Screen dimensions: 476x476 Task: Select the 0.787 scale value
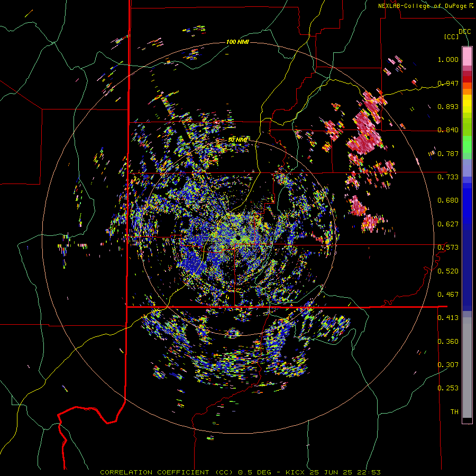(x=448, y=153)
